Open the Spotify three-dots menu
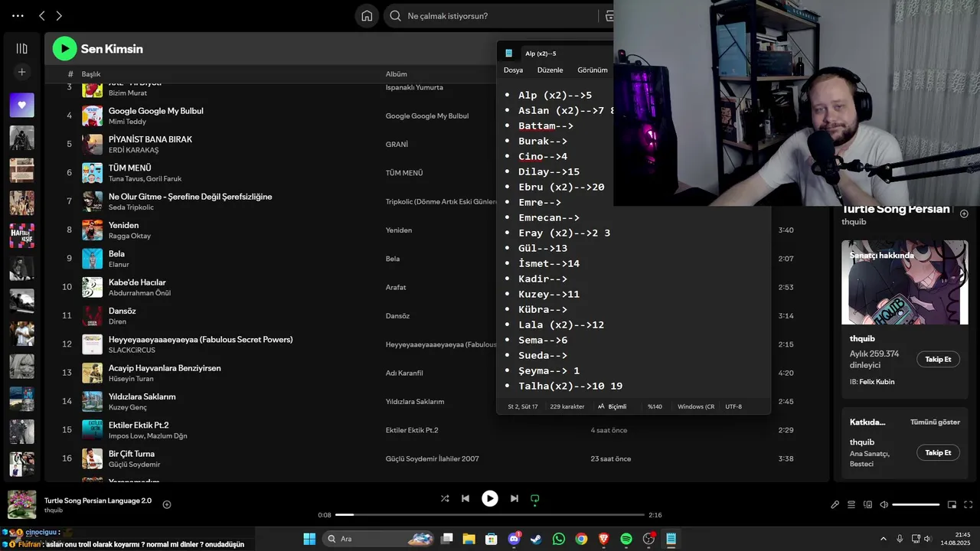 click(18, 15)
